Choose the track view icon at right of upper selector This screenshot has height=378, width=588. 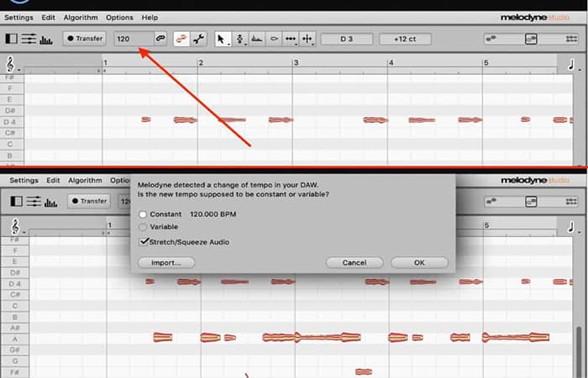click(x=571, y=39)
